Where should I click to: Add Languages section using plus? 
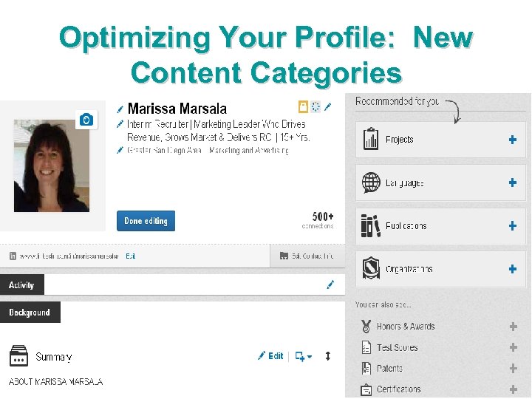point(513,183)
